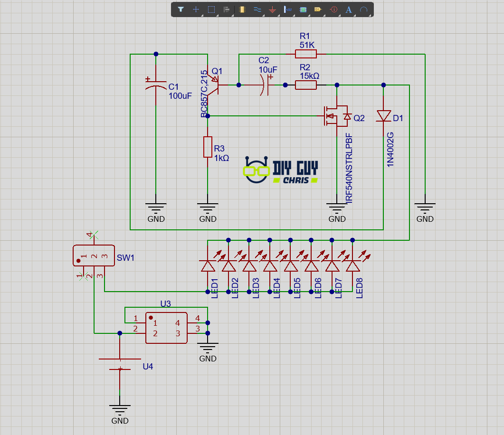Click the Q2 designator text
The height and width of the screenshot is (435, 504).
(359, 118)
